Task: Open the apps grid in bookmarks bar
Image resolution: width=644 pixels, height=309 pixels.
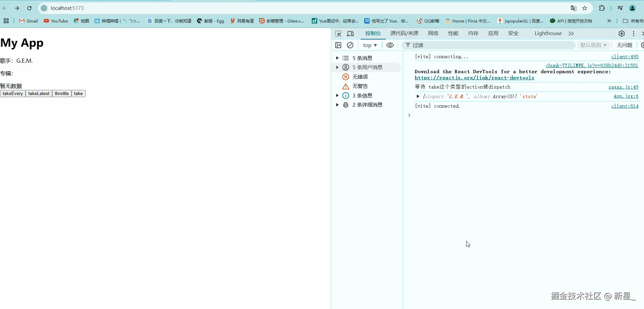Action: [6, 21]
